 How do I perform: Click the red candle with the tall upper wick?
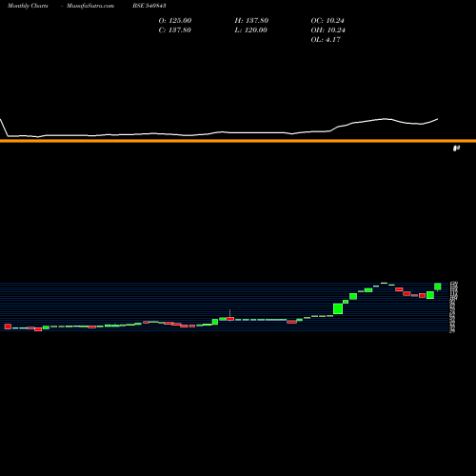click(230, 319)
